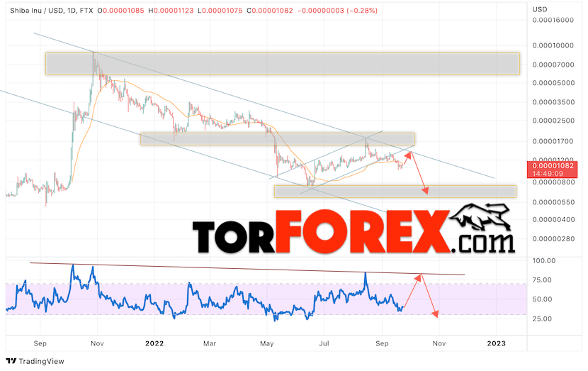Viewport: 588px width, 371px height.
Task: Click the high value 0.00001123
Action: [x=174, y=11]
